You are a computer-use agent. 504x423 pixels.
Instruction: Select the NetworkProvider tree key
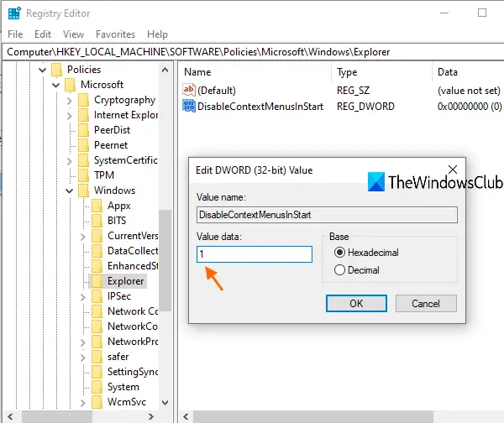coord(133,342)
